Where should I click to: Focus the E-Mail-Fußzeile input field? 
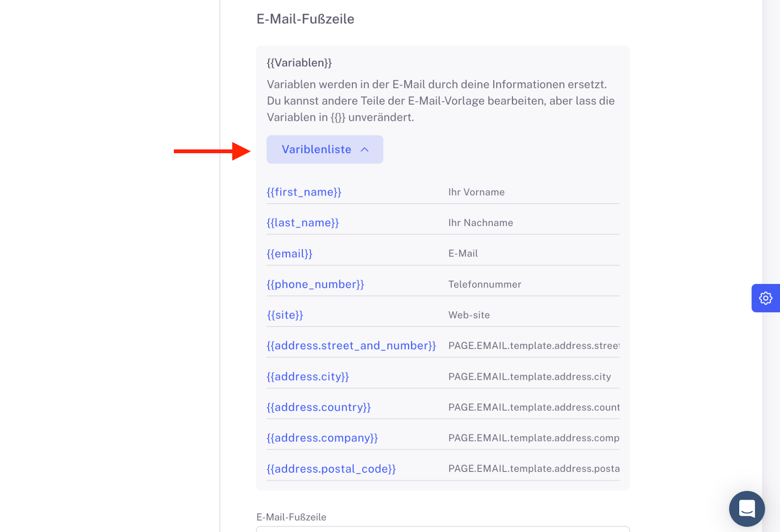tap(443, 529)
